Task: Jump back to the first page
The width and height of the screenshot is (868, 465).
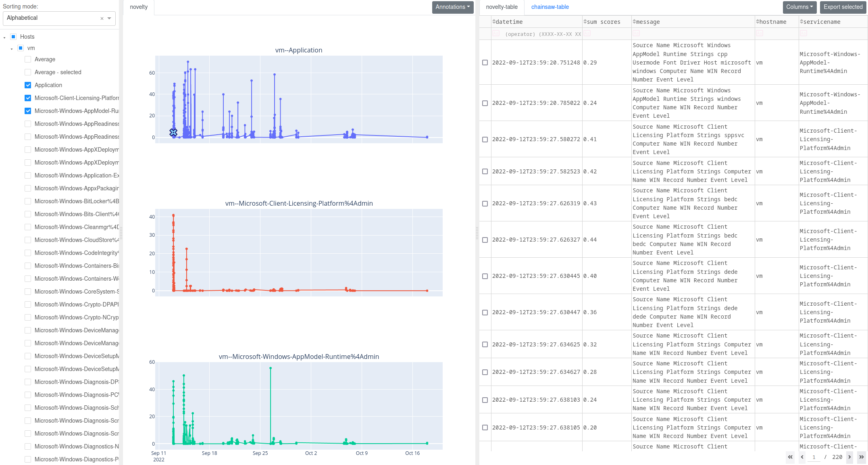Action: pyautogui.click(x=790, y=457)
